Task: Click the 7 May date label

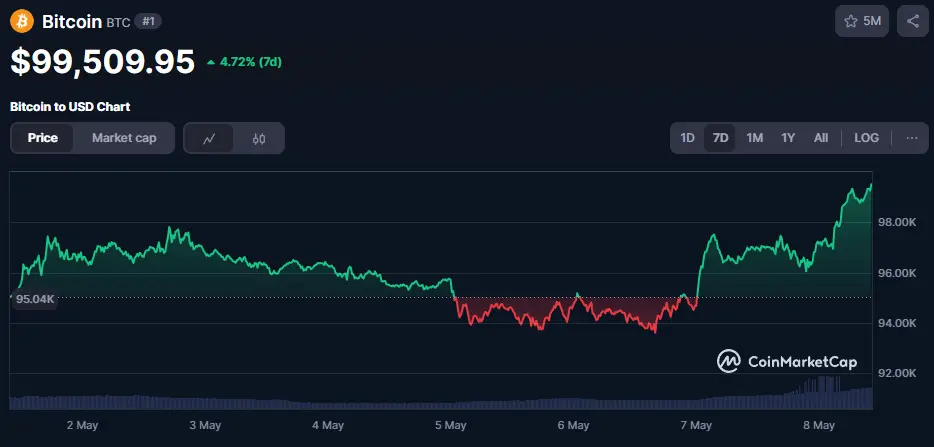Action: pos(696,425)
